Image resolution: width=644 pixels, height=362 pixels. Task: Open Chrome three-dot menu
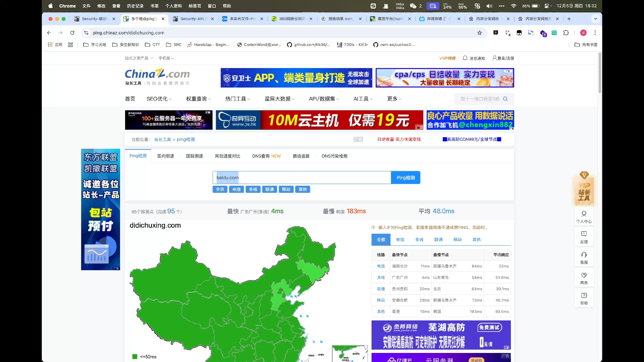(x=595, y=33)
